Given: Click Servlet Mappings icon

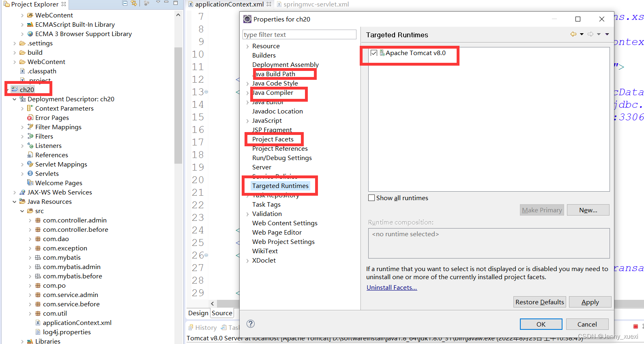Looking at the screenshot, I should point(30,164).
